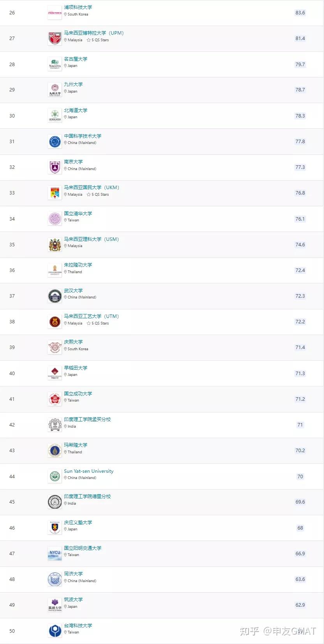Viewport: 324px width, 644px height.
Task: Click the 83.6 score for rank 26
Action: click(x=300, y=13)
